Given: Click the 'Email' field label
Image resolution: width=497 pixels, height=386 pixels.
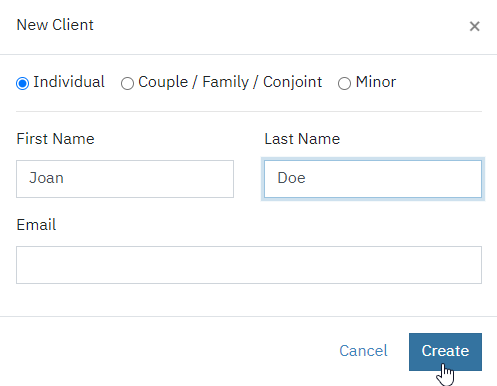Looking at the screenshot, I should tap(36, 225).
